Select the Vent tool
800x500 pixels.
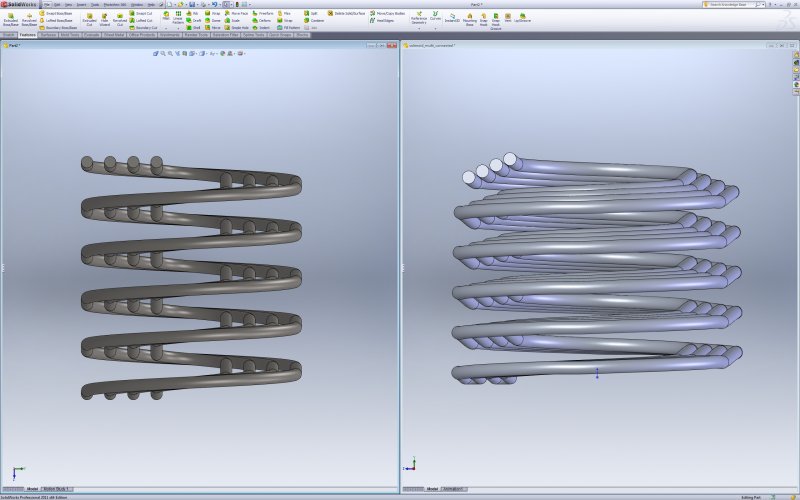point(508,18)
